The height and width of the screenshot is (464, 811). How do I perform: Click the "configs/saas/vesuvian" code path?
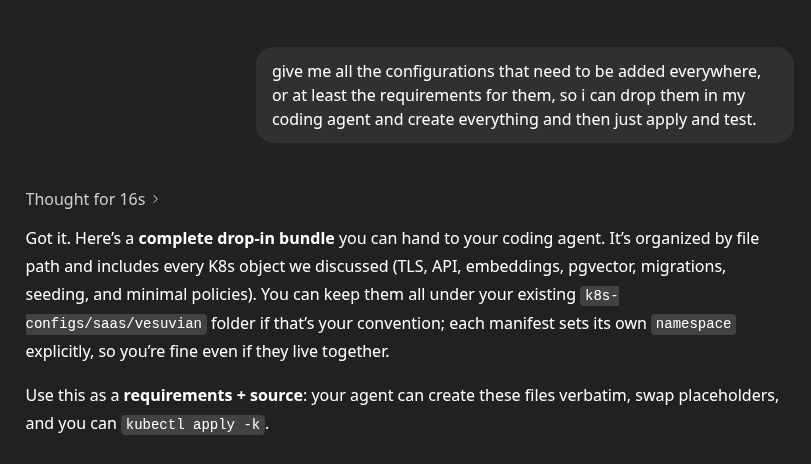pyautogui.click(x=115, y=324)
